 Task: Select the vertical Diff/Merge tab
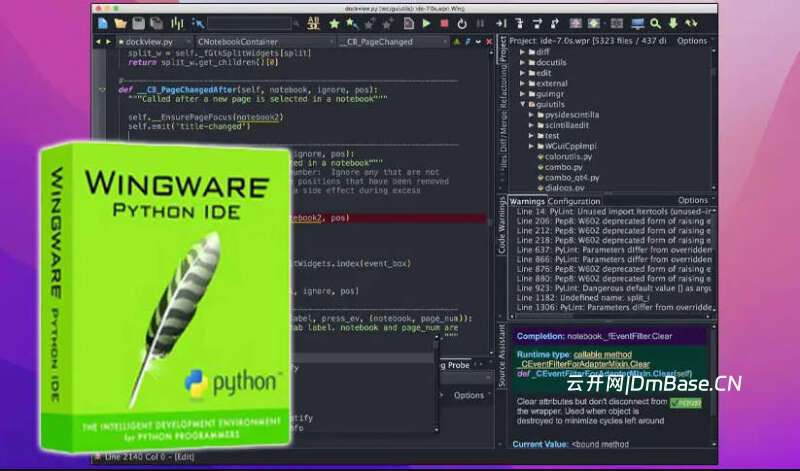point(503,129)
